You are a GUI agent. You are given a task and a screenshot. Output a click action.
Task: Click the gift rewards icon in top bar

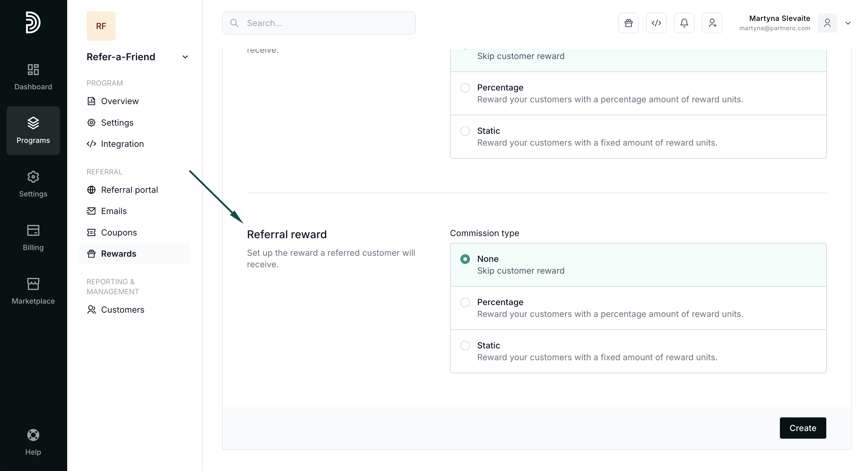628,23
